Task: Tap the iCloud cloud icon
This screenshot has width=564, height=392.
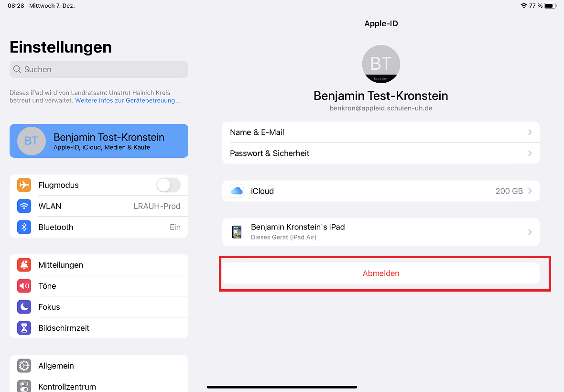Action: tap(237, 191)
